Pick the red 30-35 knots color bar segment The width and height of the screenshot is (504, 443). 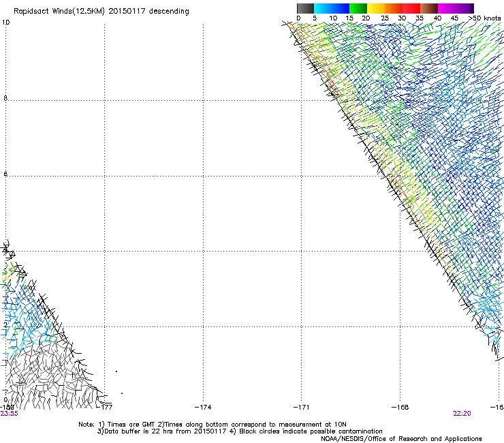click(411, 8)
